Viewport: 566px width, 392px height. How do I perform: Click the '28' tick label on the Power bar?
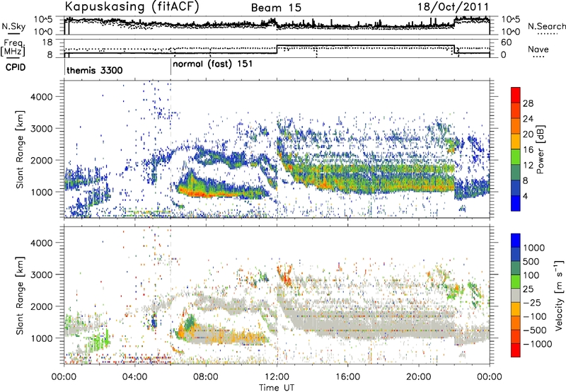pos(527,103)
